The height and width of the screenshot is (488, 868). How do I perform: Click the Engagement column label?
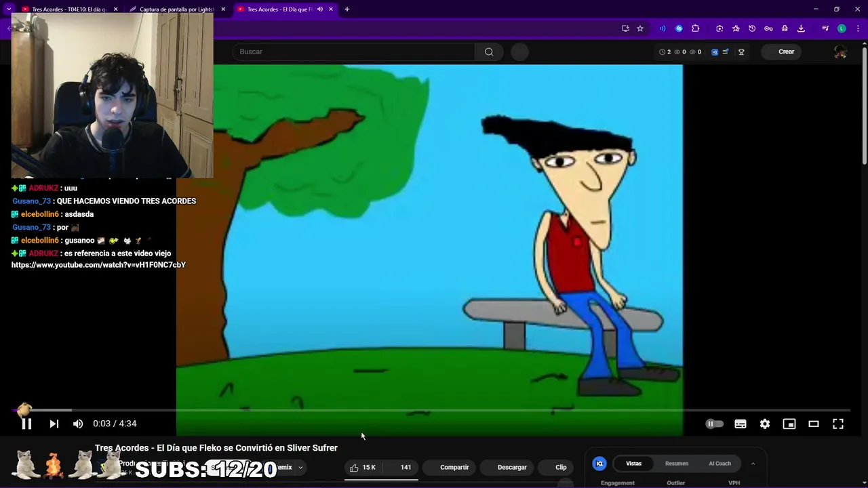point(618,483)
